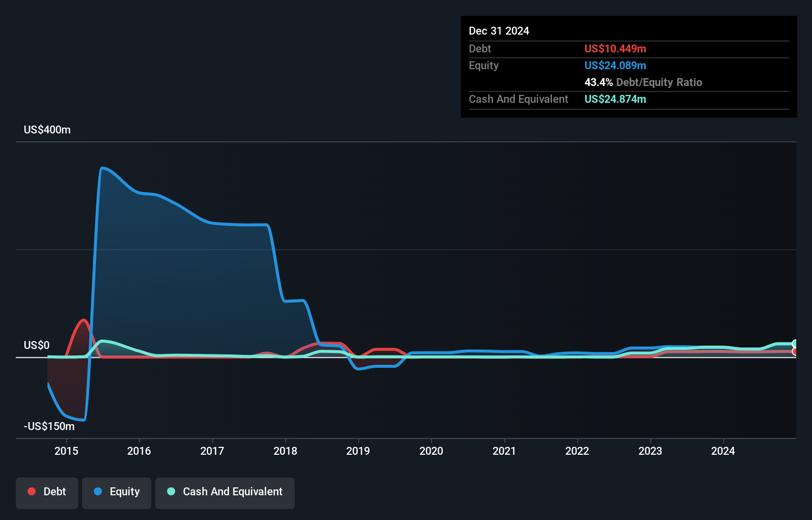Click the 43.4% Debt/Equity Ratio text

point(643,82)
